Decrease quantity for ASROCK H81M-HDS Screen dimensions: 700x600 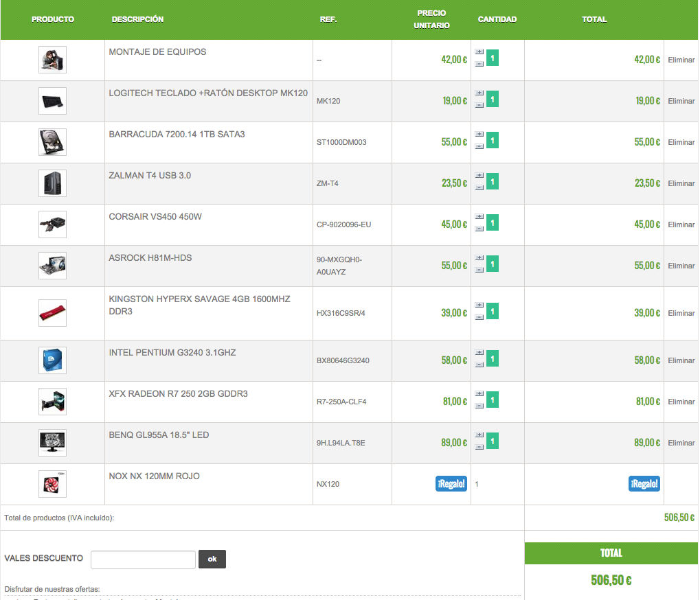coord(479,270)
